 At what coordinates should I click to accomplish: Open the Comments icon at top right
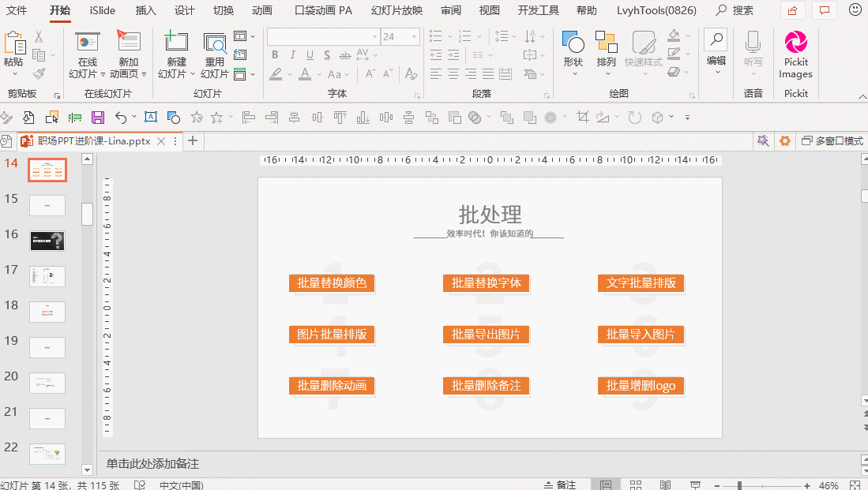[825, 10]
